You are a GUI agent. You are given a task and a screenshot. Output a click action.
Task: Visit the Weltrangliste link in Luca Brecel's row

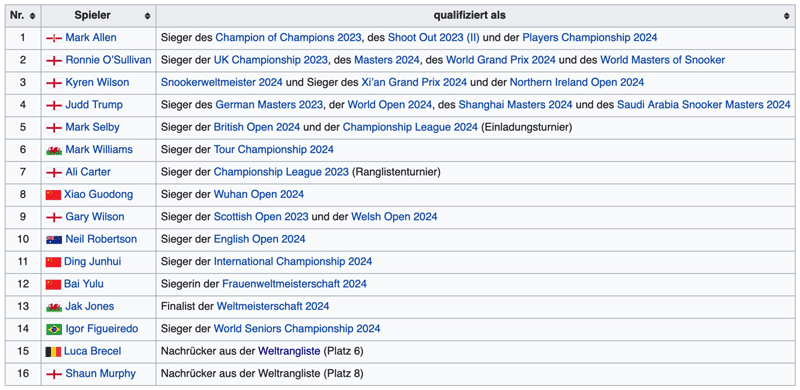pos(289,351)
